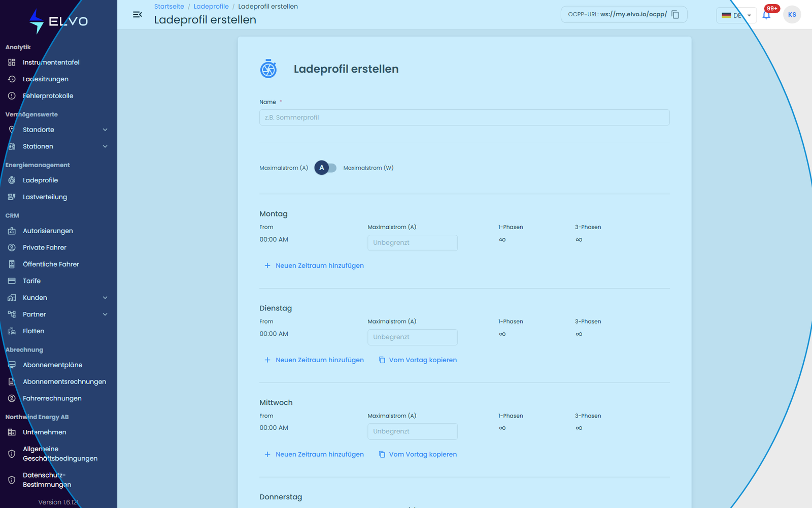Toggle Maximalstrom between A and W

tap(325, 168)
